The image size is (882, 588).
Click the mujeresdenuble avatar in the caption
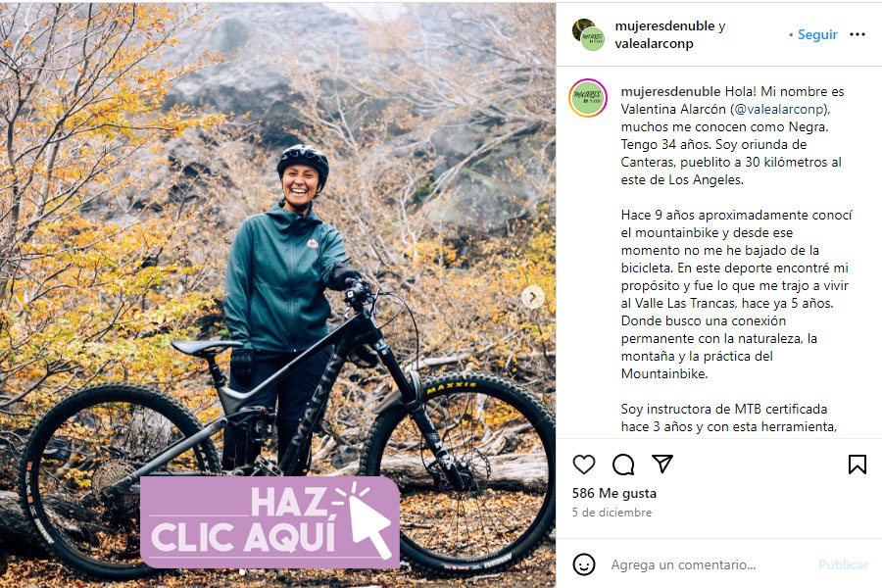(588, 98)
